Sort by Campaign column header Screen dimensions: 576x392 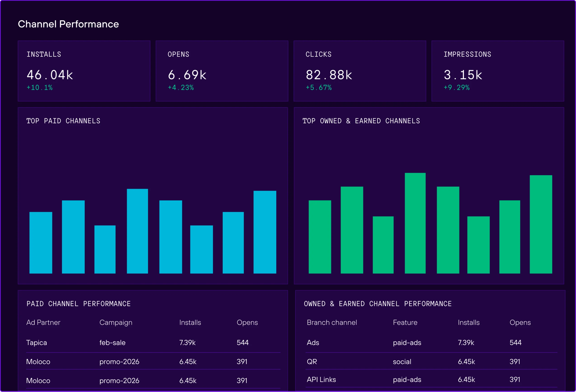click(x=116, y=322)
